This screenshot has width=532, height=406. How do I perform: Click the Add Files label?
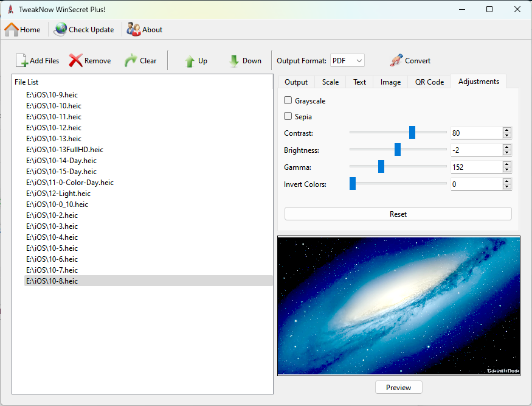44,61
